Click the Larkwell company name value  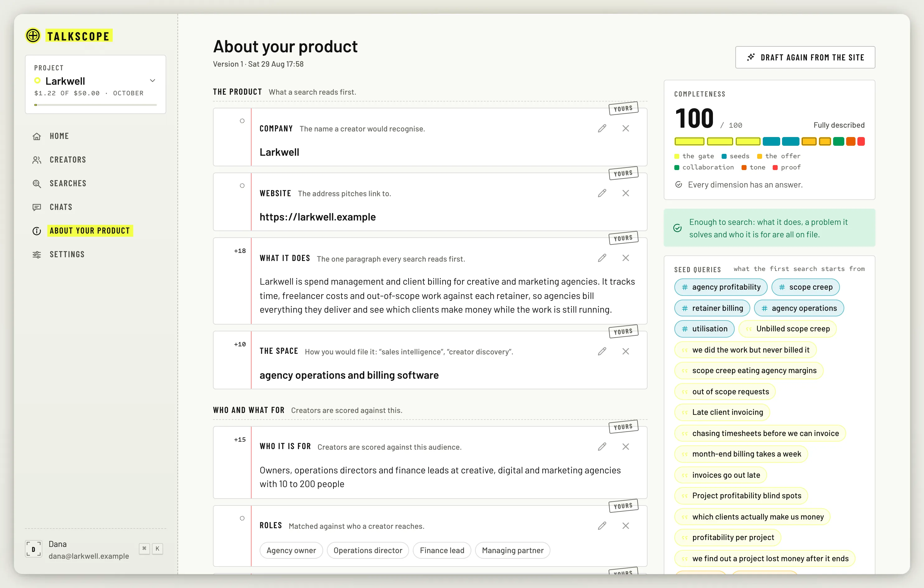pos(279,152)
